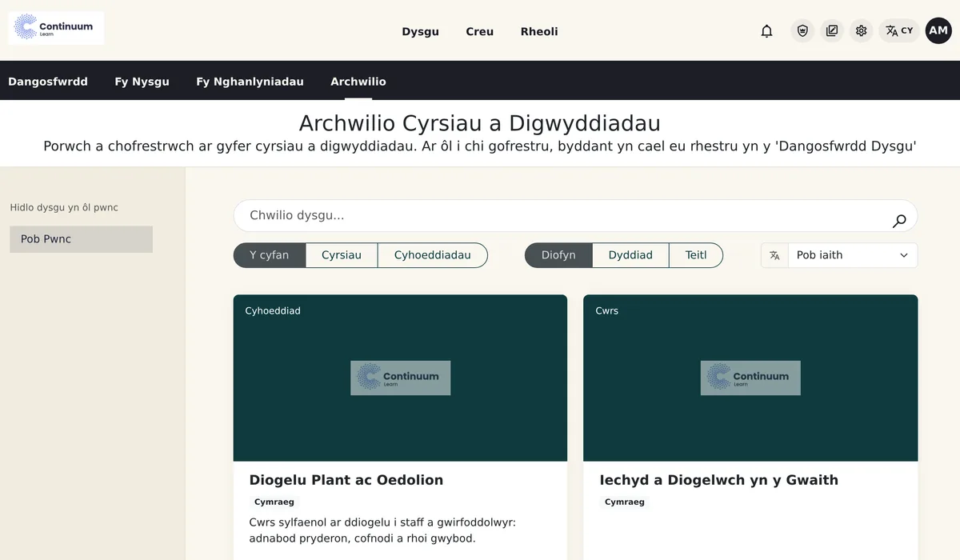
Task: Open the Diogelu Plant ac Oedolion title
Action: [346, 480]
